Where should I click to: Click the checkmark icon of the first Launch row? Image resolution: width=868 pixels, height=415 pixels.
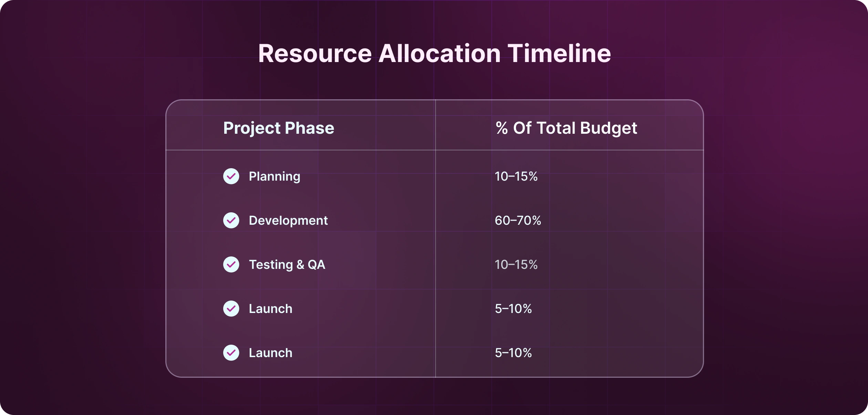[231, 308]
